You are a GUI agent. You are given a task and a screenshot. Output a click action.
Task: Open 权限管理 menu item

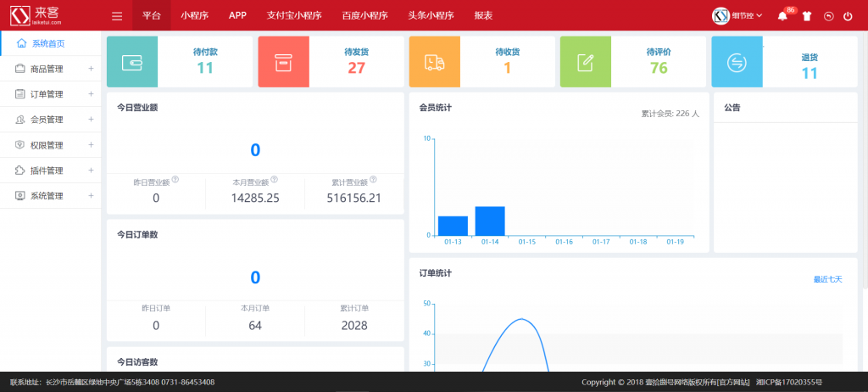[51, 145]
